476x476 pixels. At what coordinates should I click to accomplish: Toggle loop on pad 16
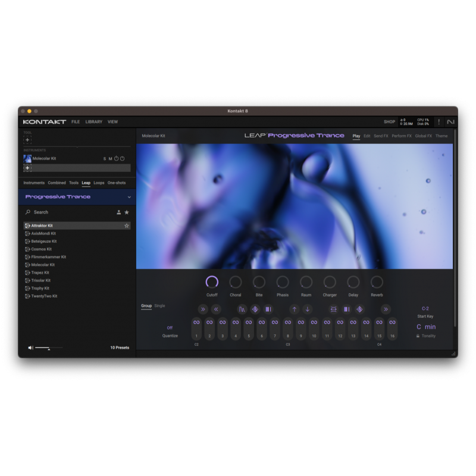[x=392, y=322]
